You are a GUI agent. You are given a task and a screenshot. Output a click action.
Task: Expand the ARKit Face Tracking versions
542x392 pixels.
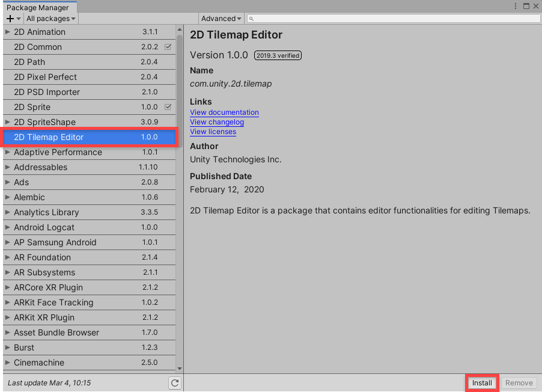pyautogui.click(x=8, y=302)
